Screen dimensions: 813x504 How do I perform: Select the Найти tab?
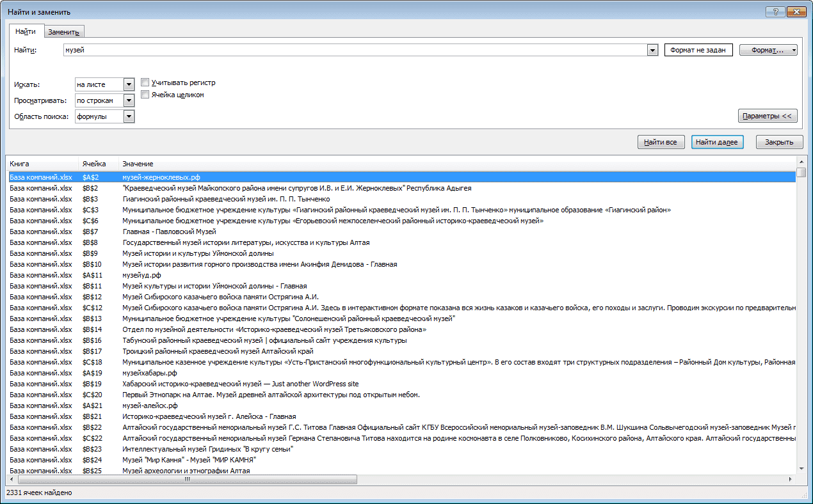[x=26, y=31]
